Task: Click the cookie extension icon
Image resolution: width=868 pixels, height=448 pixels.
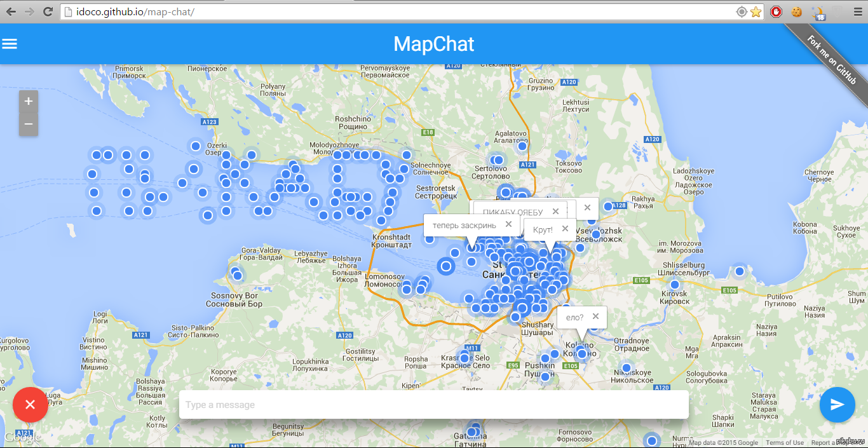Action: click(x=796, y=11)
